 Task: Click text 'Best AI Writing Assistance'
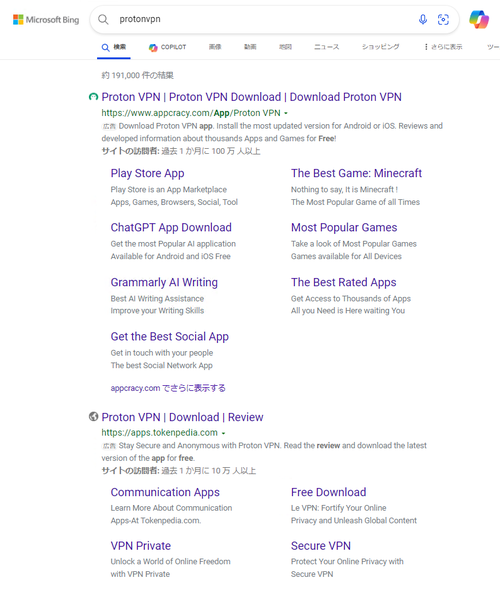tap(157, 299)
